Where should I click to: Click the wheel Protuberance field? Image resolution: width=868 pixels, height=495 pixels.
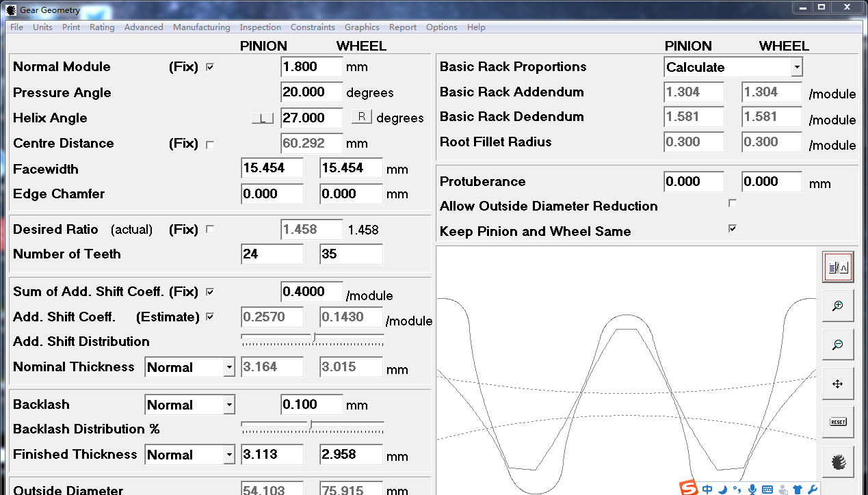[x=772, y=182]
